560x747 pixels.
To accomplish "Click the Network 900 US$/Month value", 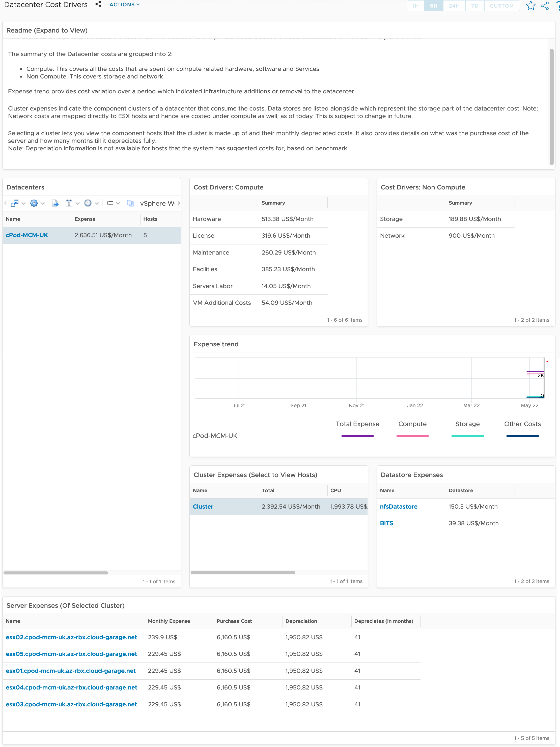I will 471,236.
